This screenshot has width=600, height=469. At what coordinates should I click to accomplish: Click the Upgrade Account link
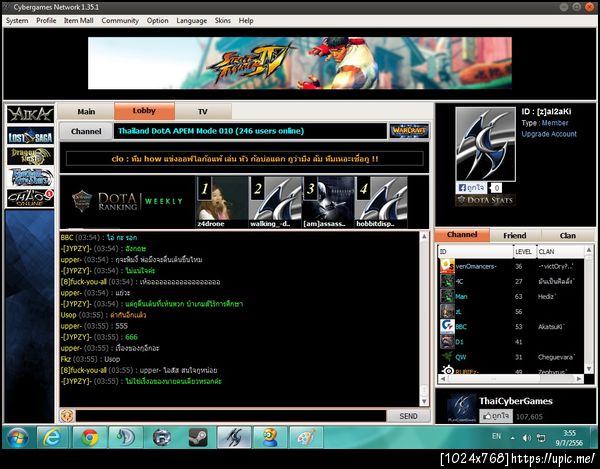point(549,134)
